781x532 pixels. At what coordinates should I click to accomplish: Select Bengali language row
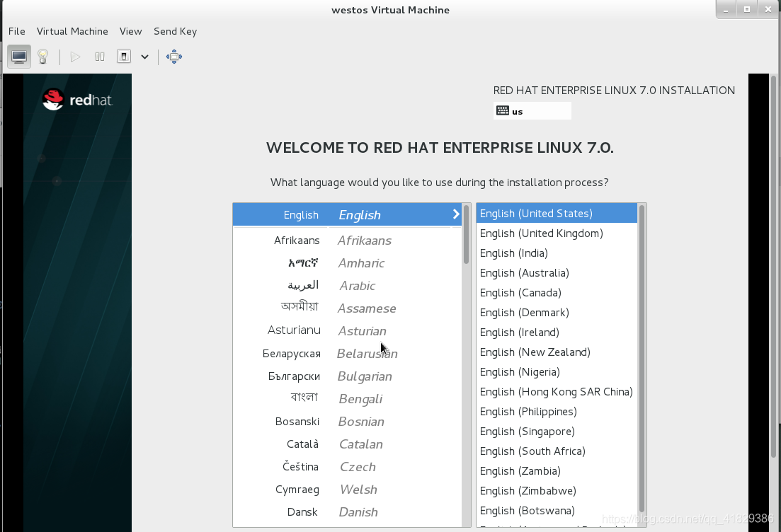click(x=347, y=398)
